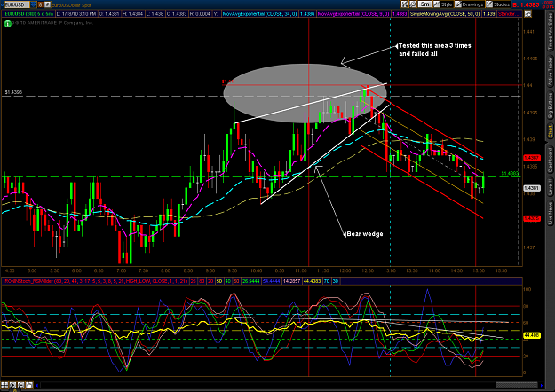Click the green $1.4383 price level label

pyautogui.click(x=510, y=173)
